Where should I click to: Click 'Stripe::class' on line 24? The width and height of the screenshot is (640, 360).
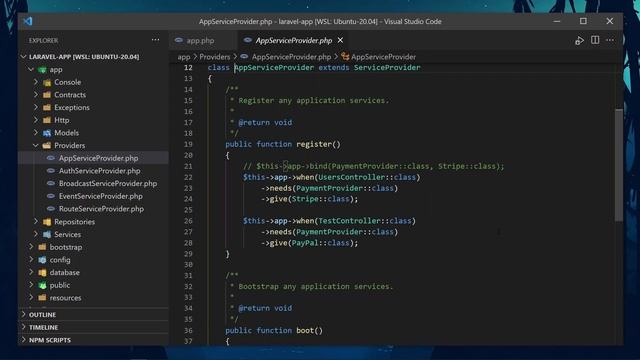321,199
